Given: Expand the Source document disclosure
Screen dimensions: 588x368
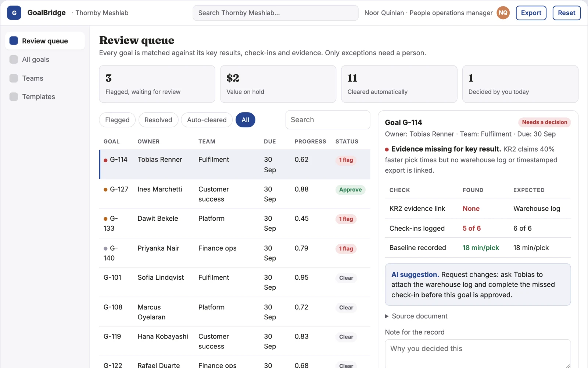Looking at the screenshot, I should [416, 316].
